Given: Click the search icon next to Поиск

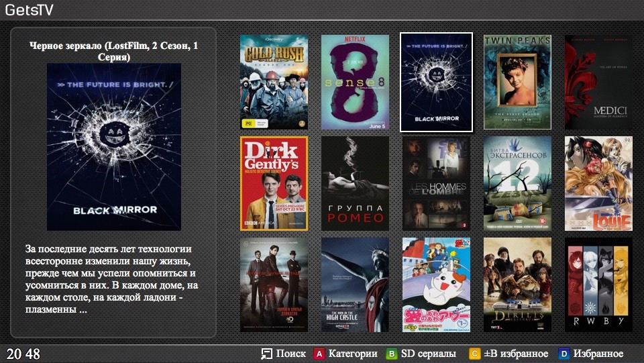Looking at the screenshot, I should [x=266, y=354].
